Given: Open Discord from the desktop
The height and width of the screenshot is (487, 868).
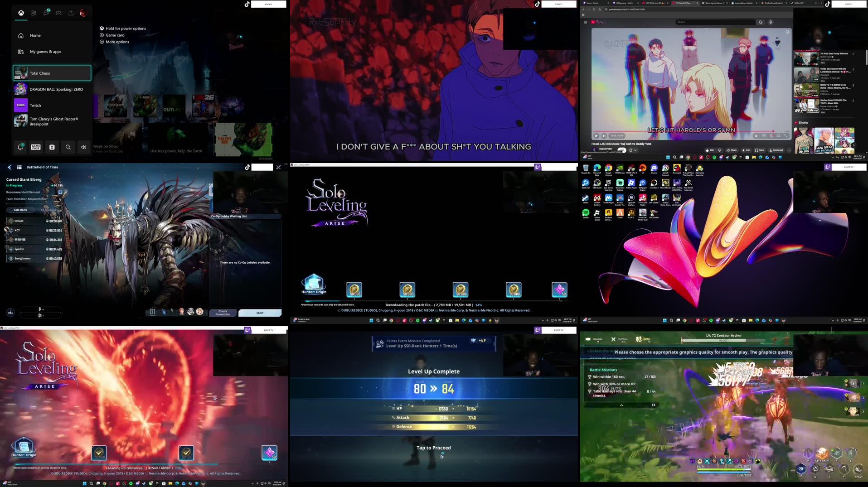Looking at the screenshot, I should (655, 168).
